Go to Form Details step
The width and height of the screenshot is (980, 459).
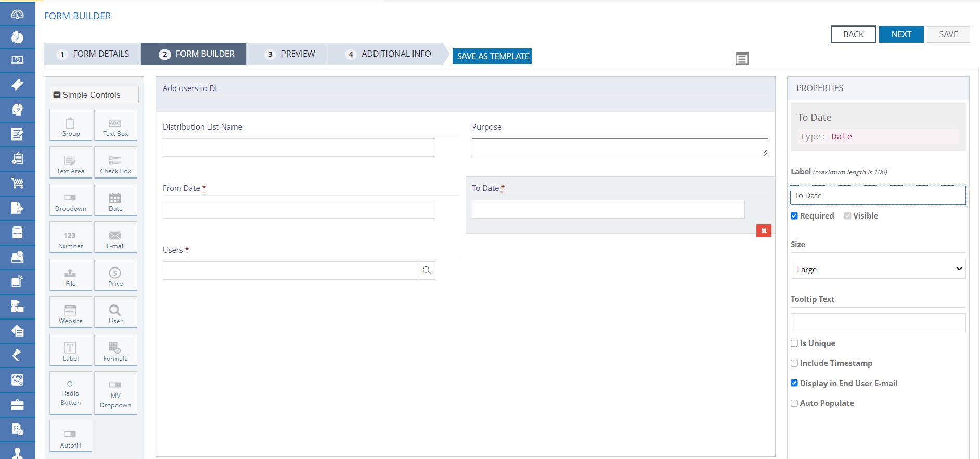[93, 54]
